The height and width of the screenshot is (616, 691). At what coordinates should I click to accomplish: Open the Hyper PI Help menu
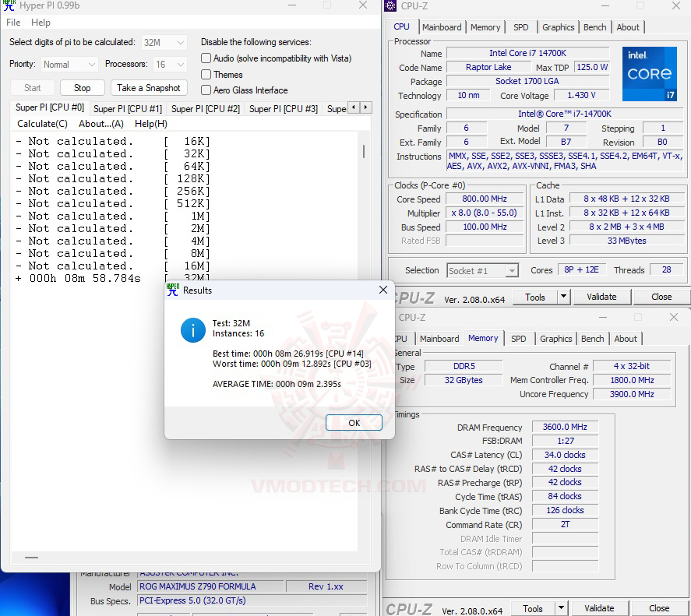tap(41, 23)
